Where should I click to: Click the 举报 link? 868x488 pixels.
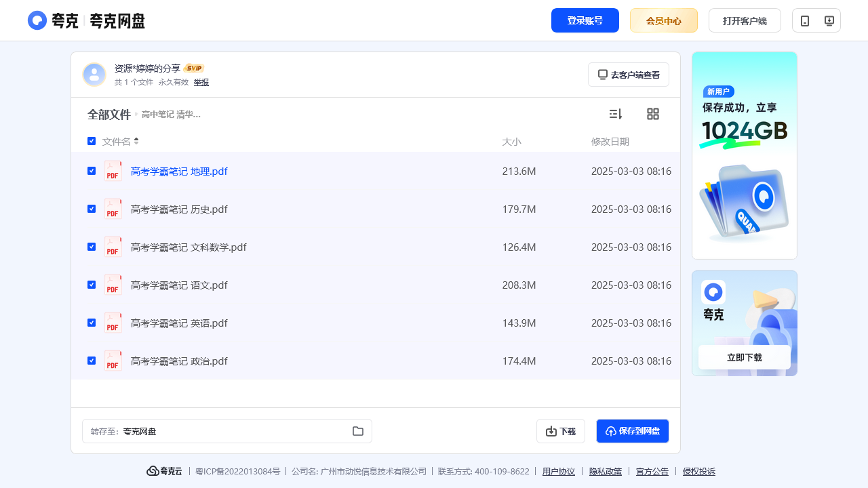click(201, 82)
